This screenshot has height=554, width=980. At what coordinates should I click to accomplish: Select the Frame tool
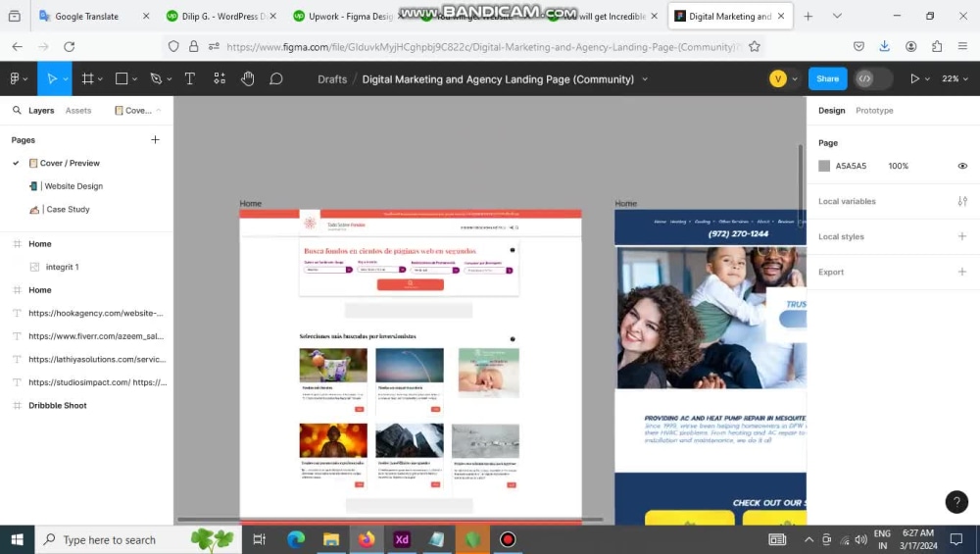pyautogui.click(x=87, y=78)
